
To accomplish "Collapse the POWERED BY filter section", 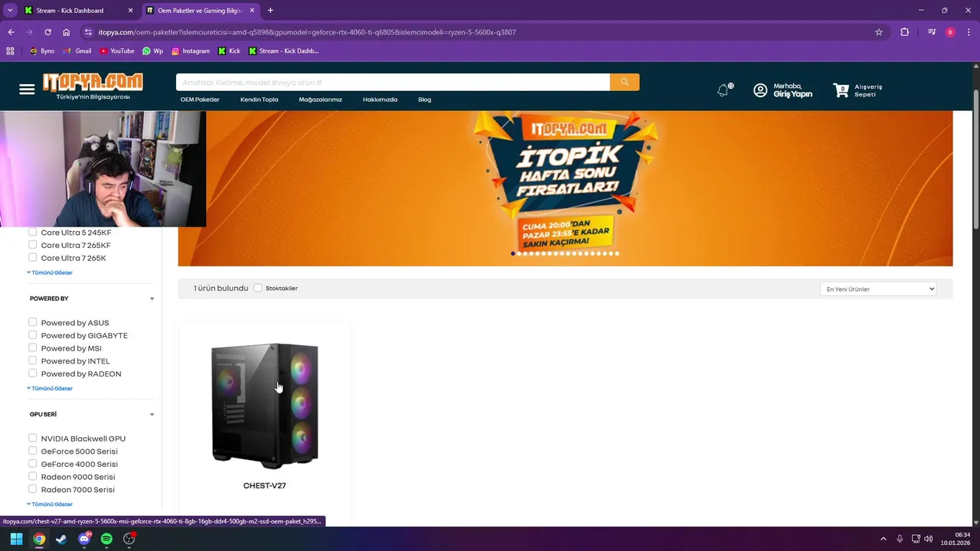I will coord(152,298).
